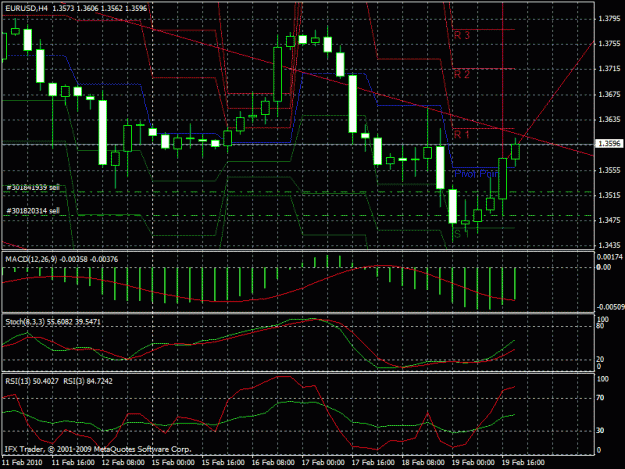Click the 12 Feb 08:00 time label
The width and height of the screenshot is (625, 469).
click(x=123, y=462)
